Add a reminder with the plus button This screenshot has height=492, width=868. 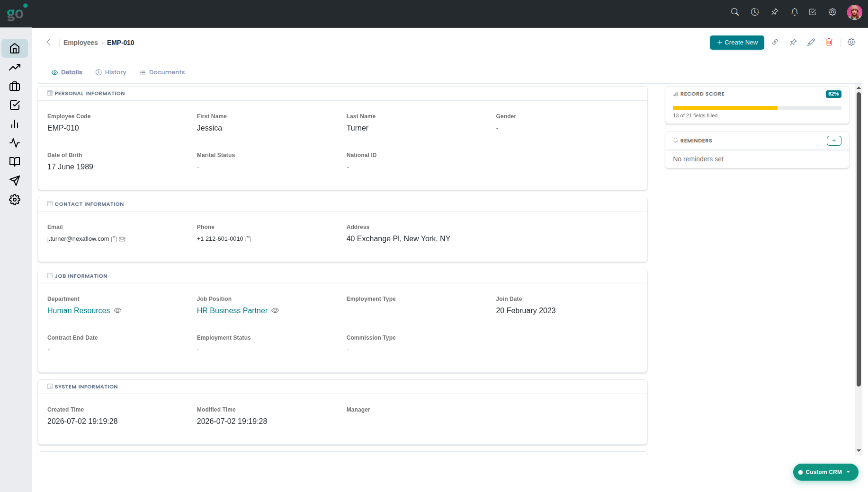[x=834, y=141]
